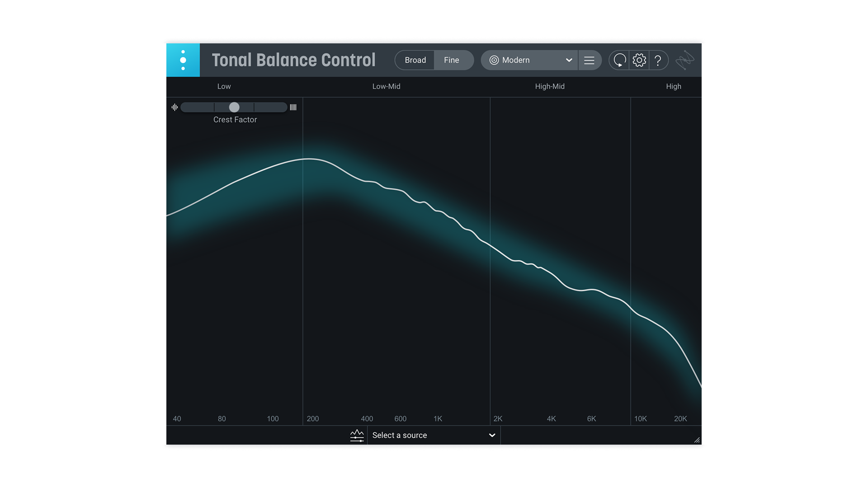The width and height of the screenshot is (868, 488).
Task: Click the high crest factor bars icon
Action: tap(293, 107)
